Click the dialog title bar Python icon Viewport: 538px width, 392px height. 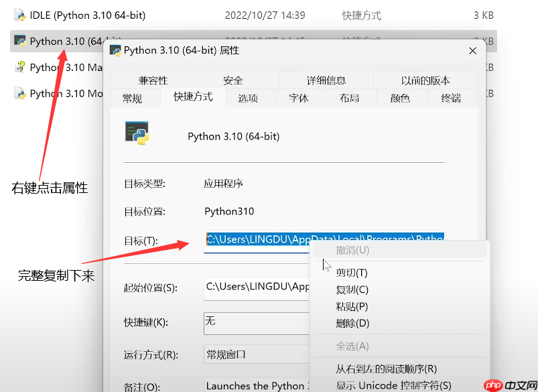pos(115,51)
